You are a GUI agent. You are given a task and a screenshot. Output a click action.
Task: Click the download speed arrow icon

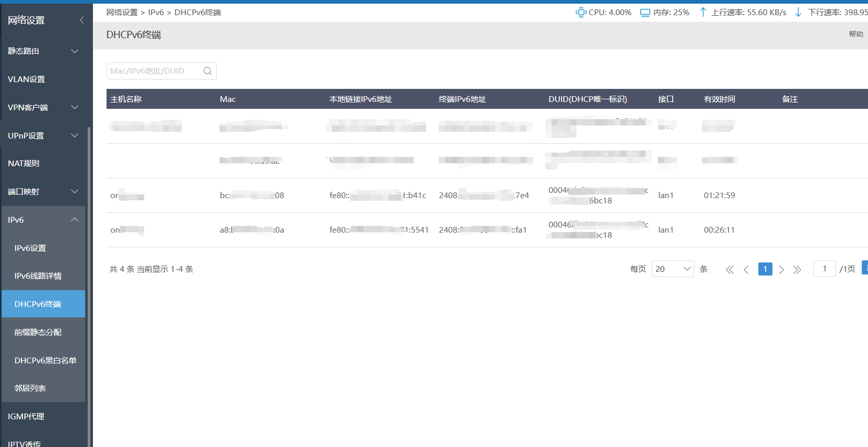coord(798,12)
